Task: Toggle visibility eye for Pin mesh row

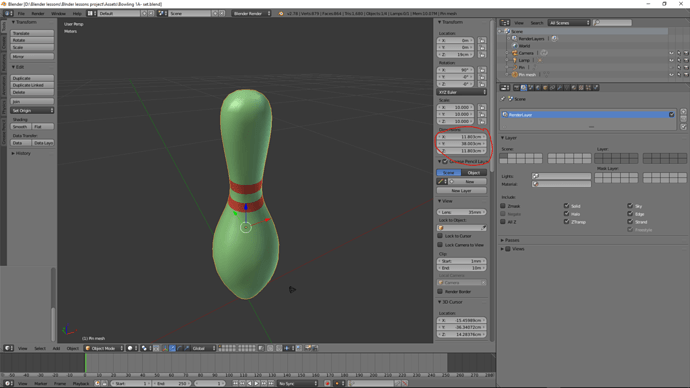Action: coord(671,75)
